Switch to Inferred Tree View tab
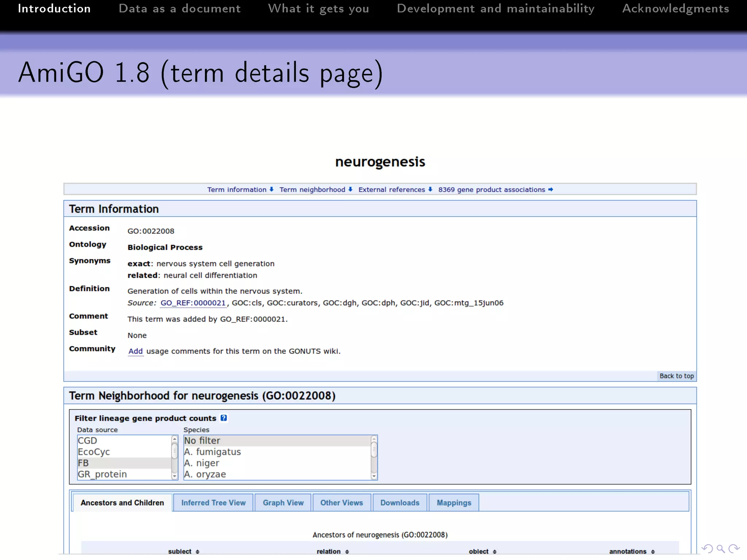 click(213, 503)
